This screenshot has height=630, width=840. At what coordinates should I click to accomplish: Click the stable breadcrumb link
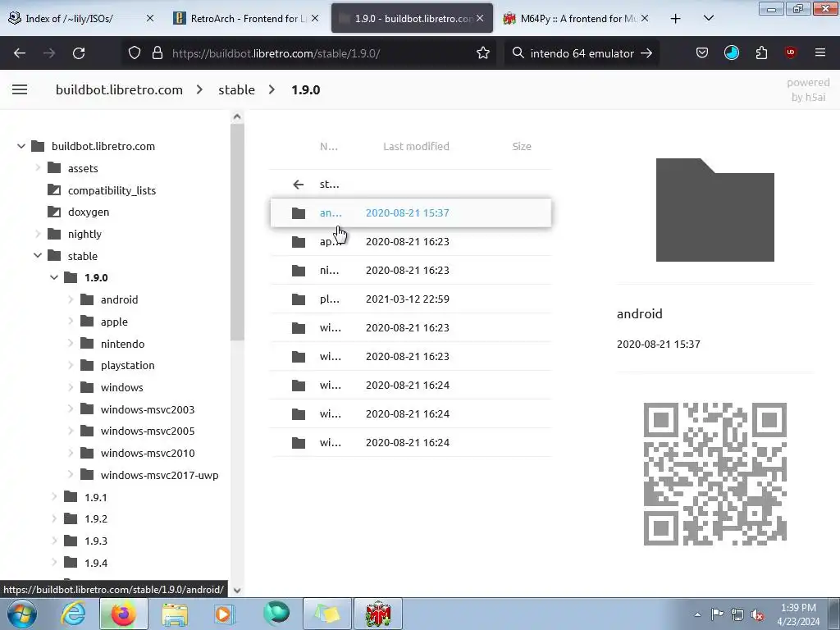[x=236, y=89]
